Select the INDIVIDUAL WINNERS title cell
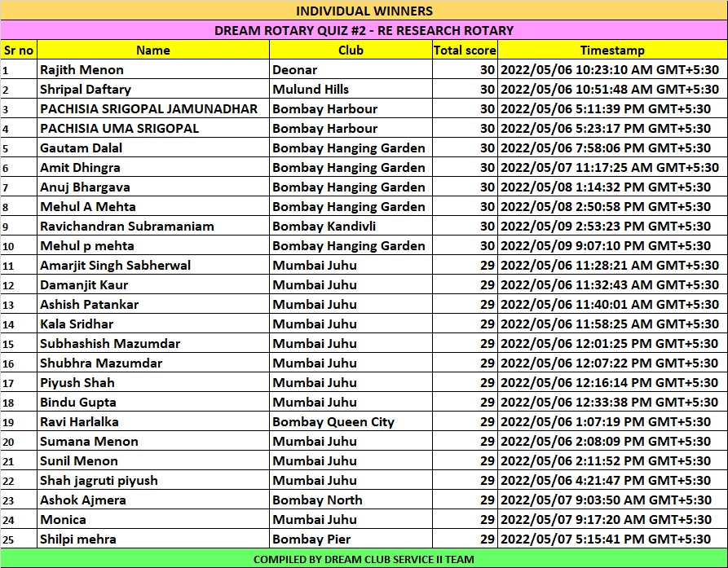The image size is (728, 568). (x=364, y=11)
